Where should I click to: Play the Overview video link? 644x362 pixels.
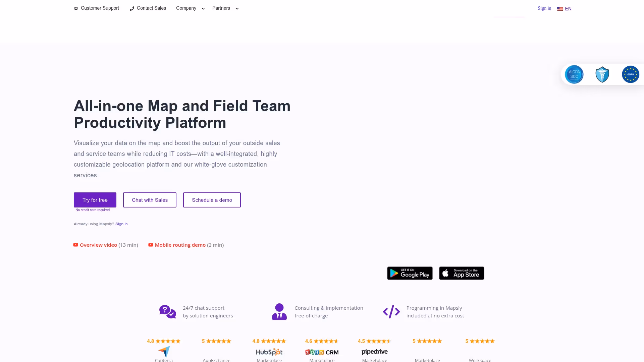coord(98,245)
